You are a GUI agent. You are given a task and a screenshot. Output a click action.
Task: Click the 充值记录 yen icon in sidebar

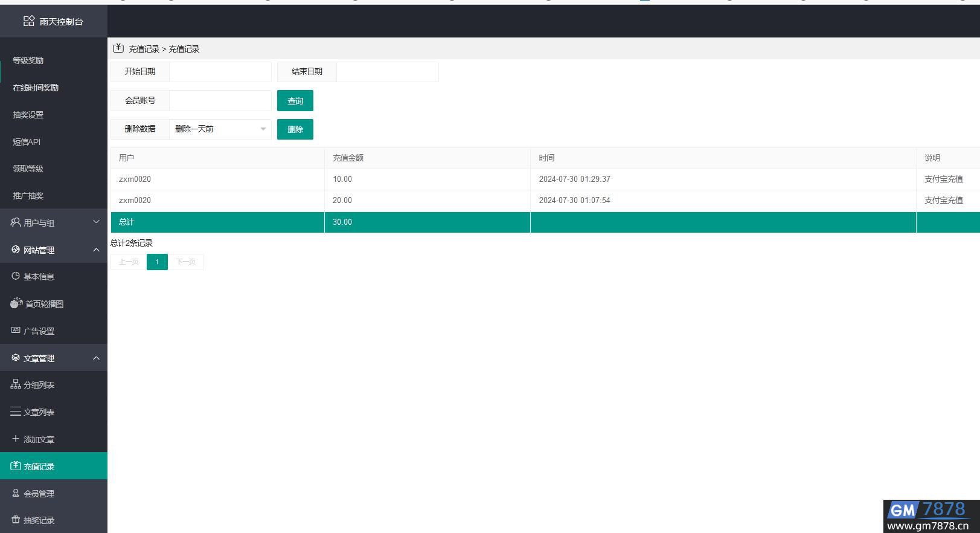coord(16,466)
